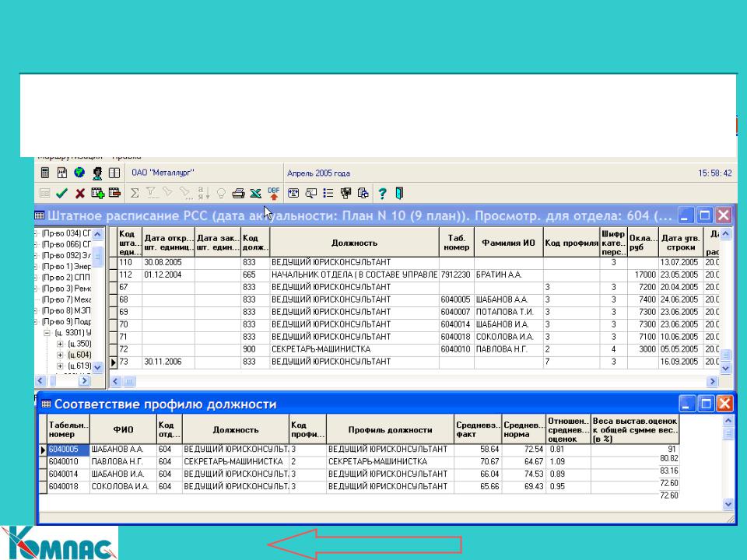Click the Профиль должности column header
747x560 pixels.
tap(390, 429)
